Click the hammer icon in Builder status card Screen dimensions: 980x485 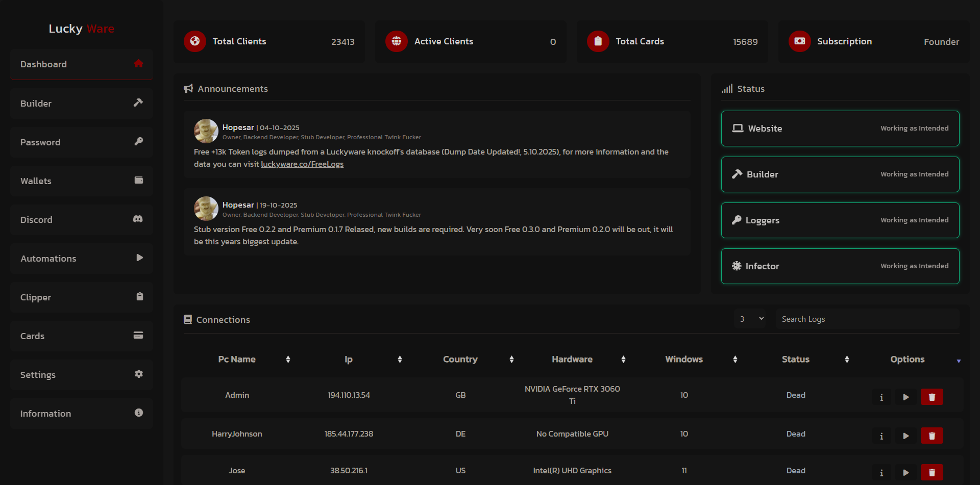(x=737, y=174)
